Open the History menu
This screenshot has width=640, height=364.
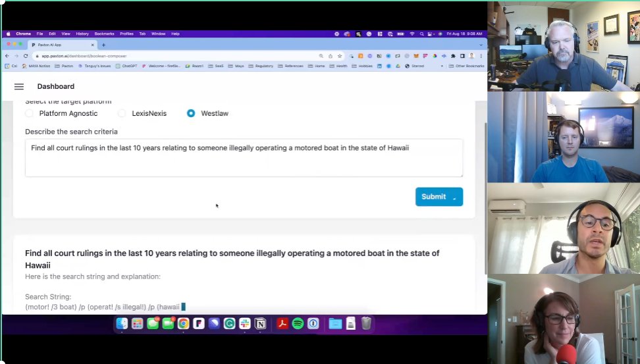click(82, 34)
